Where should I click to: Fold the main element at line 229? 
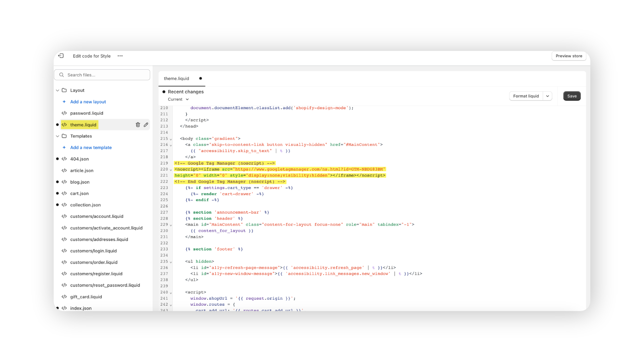[x=171, y=225]
